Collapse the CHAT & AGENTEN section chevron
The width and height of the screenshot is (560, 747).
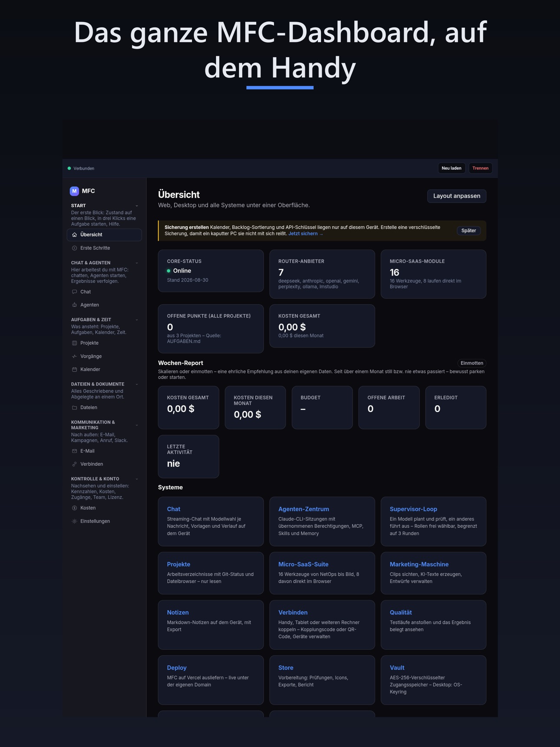(x=137, y=263)
